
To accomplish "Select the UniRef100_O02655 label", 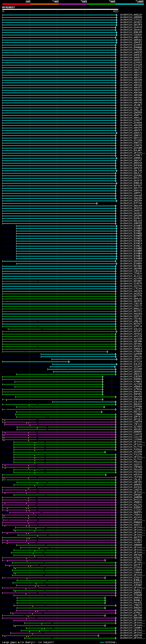I will 131,452.
